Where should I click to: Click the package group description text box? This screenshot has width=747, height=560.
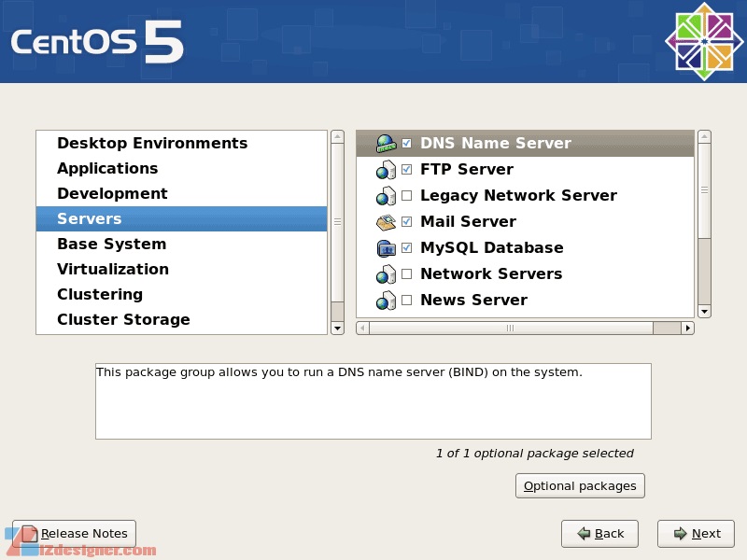coord(373,401)
